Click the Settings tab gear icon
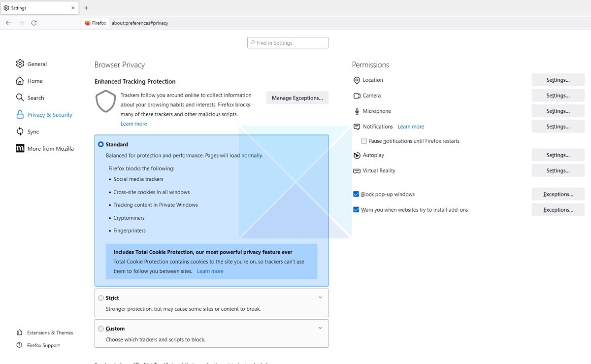The image size is (591, 364). coord(6,8)
